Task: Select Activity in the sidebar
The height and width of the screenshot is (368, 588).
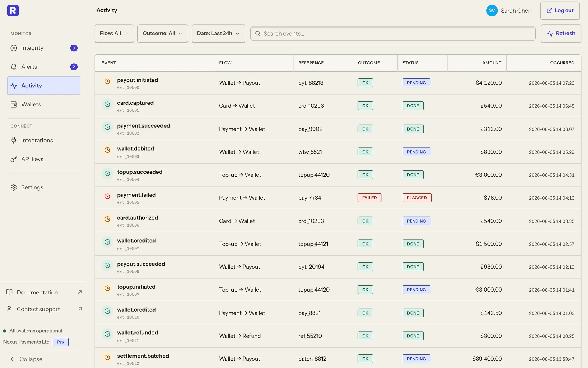Action: [x=44, y=86]
